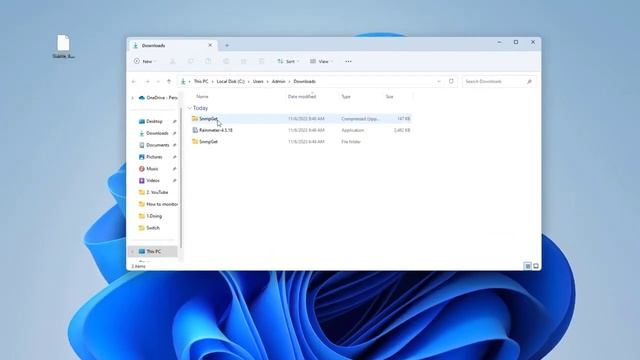
Task: Open the address bar history dropdown chevron
Action: pos(439,82)
